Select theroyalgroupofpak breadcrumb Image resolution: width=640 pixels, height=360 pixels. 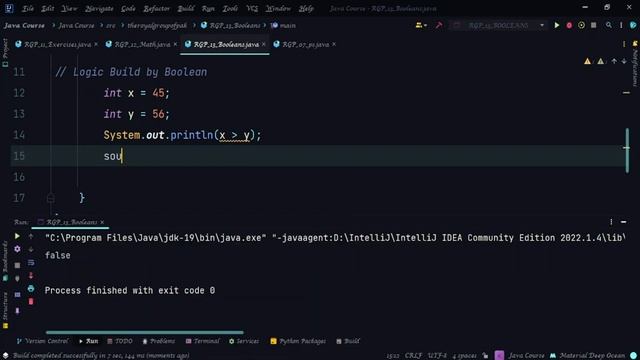pos(157,25)
